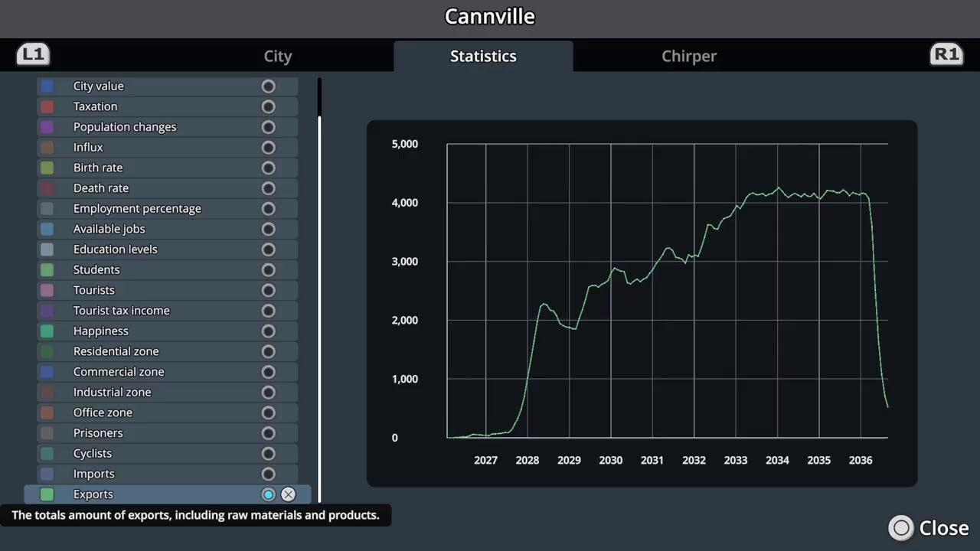This screenshot has width=980, height=551.
Task: Toggle the Population changes radio button
Action: (268, 127)
